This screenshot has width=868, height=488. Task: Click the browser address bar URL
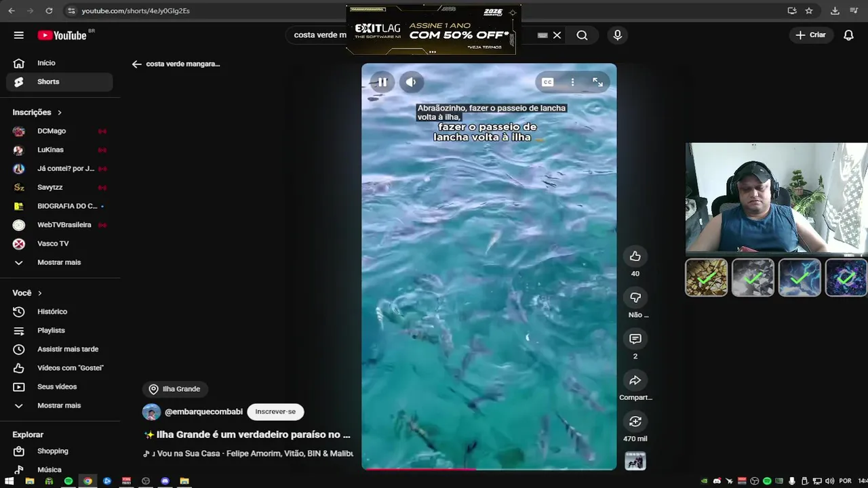pyautogui.click(x=136, y=11)
